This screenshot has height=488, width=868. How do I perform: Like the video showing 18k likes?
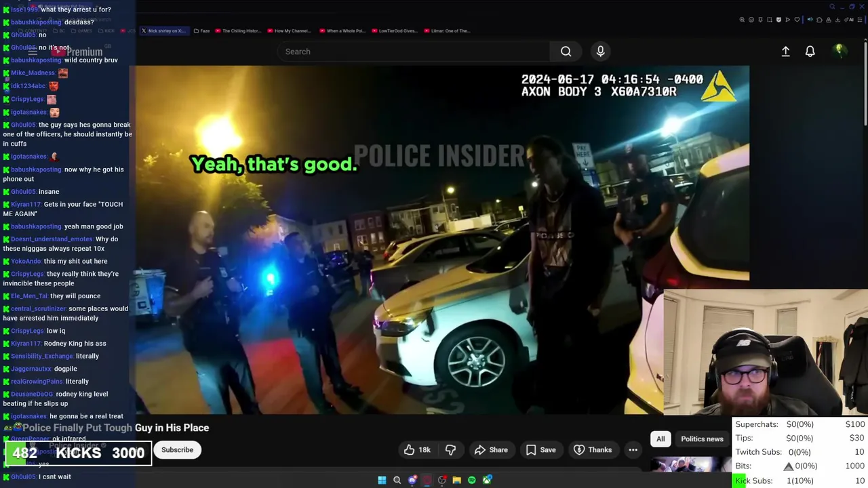coord(417,450)
